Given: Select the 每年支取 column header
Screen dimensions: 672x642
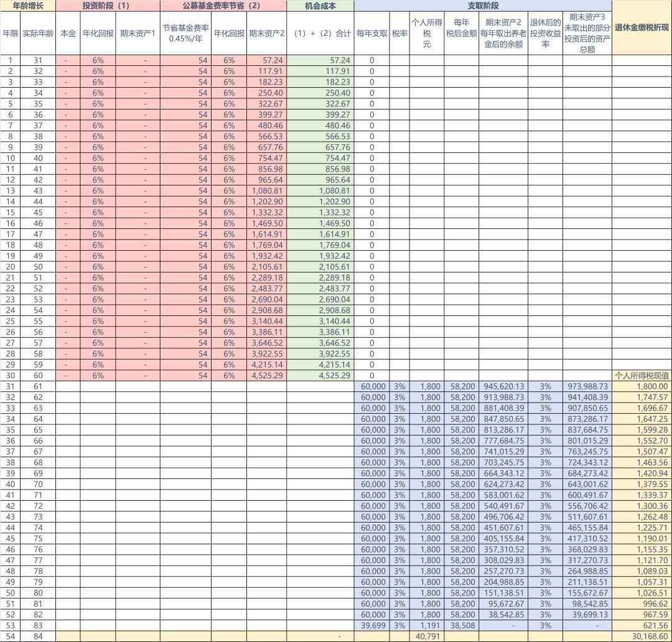Looking at the screenshot, I should click(x=372, y=34).
